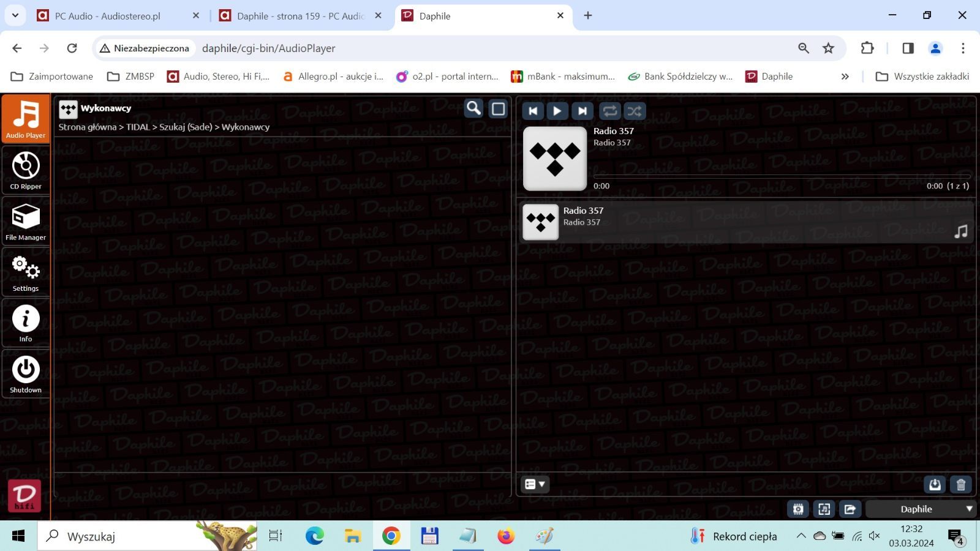Viewport: 980px width, 551px height.
Task: Go forward in browser history
Action: coord(44,48)
